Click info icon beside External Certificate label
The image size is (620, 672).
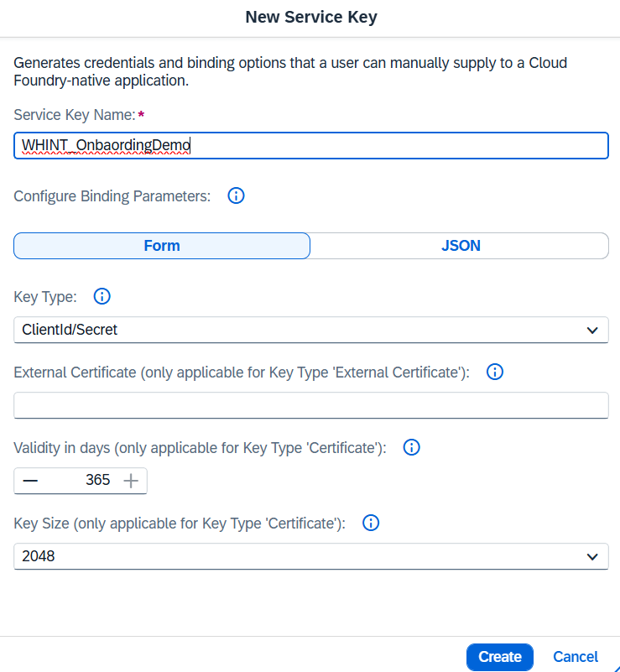point(495,372)
